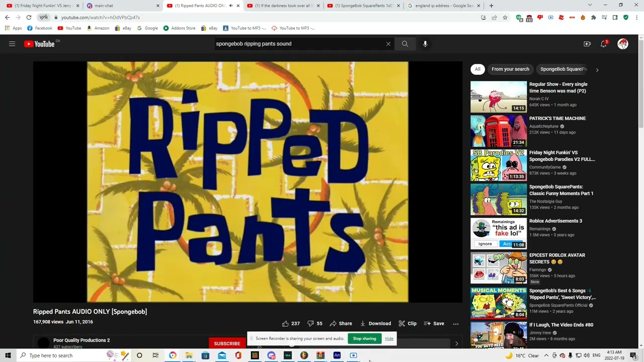
Task: Go to the YouTube home logo
Action: [39, 44]
